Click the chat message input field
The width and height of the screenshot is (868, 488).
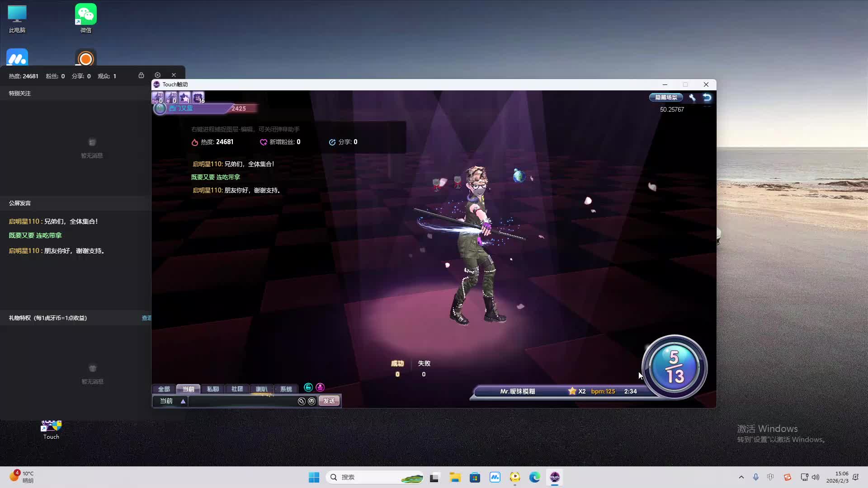pos(242,401)
